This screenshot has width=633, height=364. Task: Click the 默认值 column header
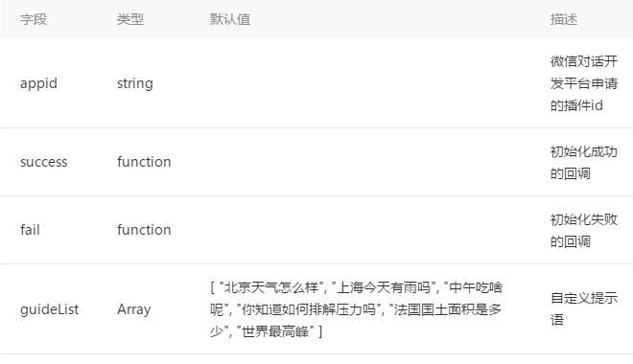click(x=230, y=19)
